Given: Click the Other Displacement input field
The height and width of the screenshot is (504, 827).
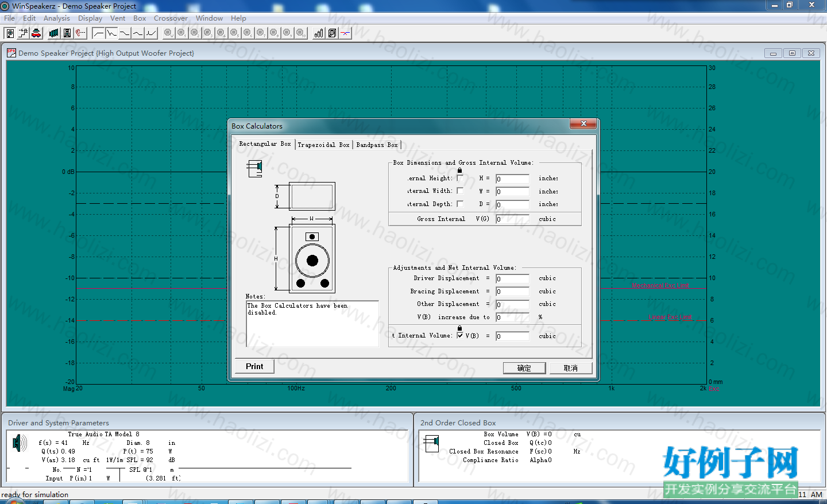Looking at the screenshot, I should pos(512,305).
